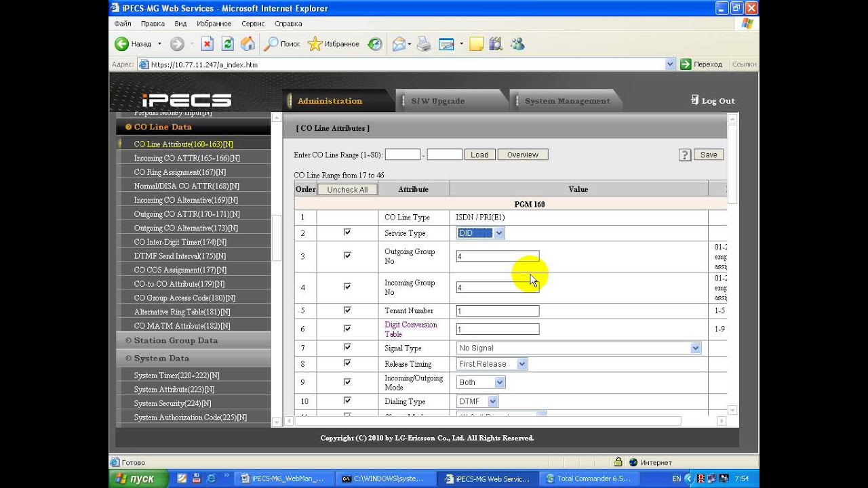Open the Mail envelope icon

click(x=399, y=44)
